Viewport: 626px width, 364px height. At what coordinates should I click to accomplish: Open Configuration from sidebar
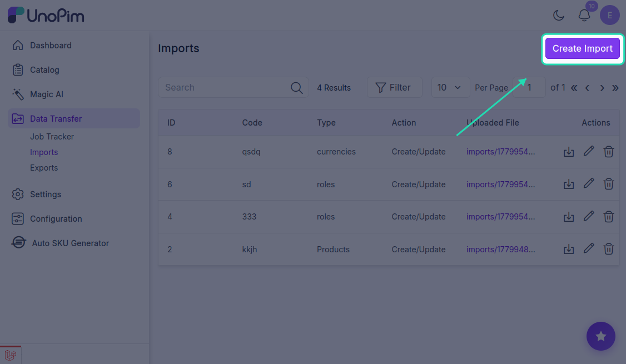56,219
